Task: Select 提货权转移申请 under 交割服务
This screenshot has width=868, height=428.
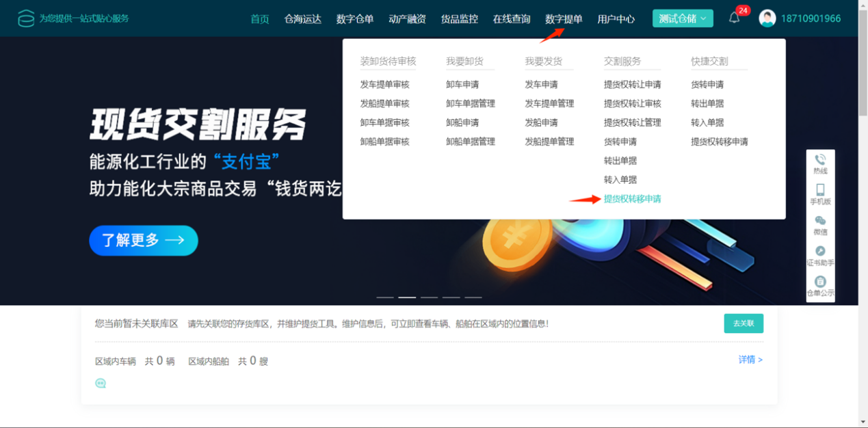Action: [x=632, y=199]
